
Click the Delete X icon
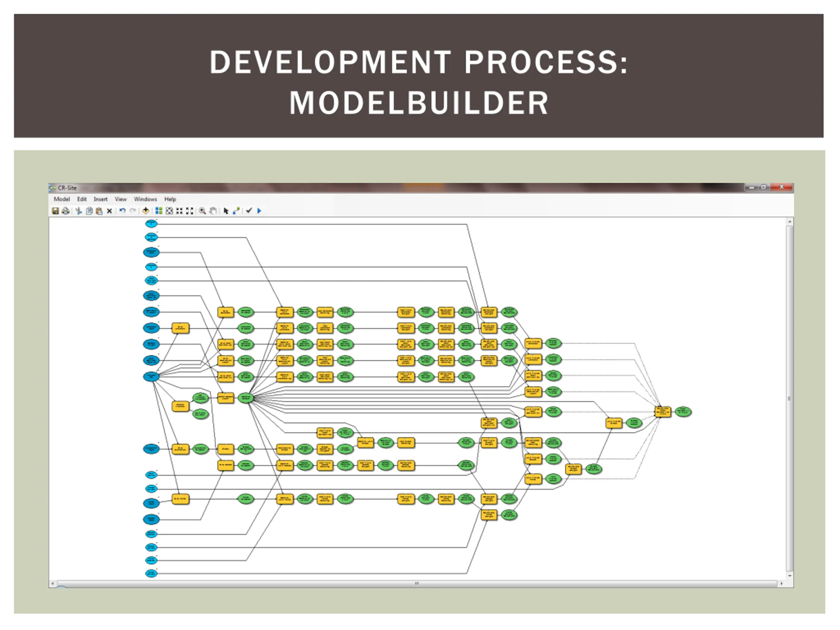tap(109, 211)
